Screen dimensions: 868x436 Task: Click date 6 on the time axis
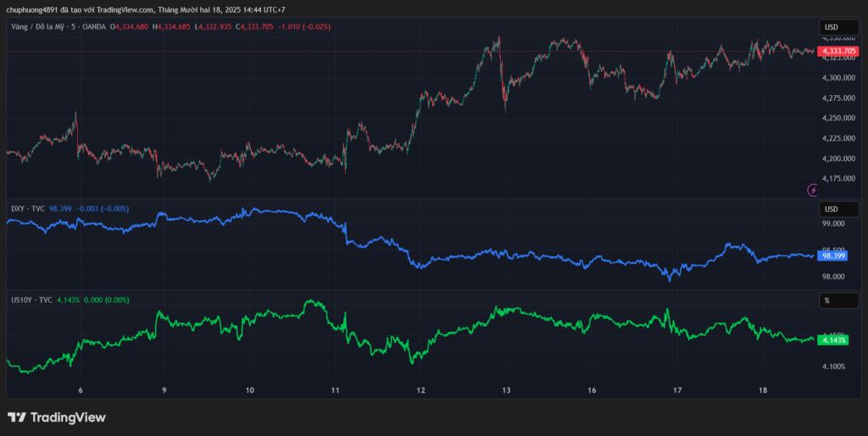point(80,390)
